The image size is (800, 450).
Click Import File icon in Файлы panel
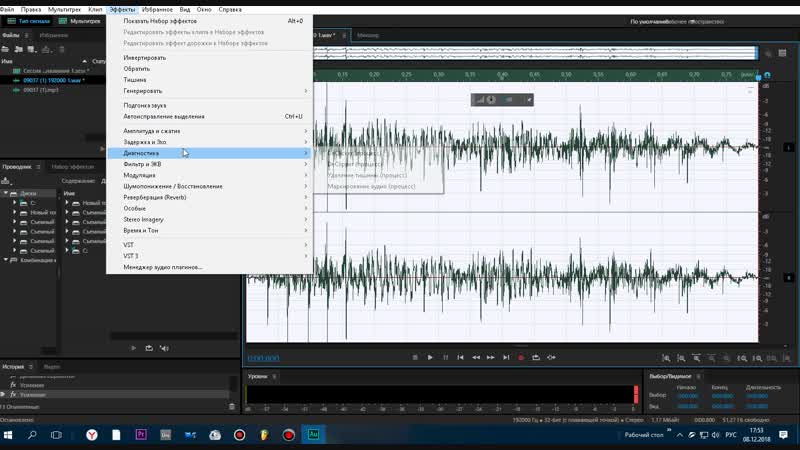(18, 49)
